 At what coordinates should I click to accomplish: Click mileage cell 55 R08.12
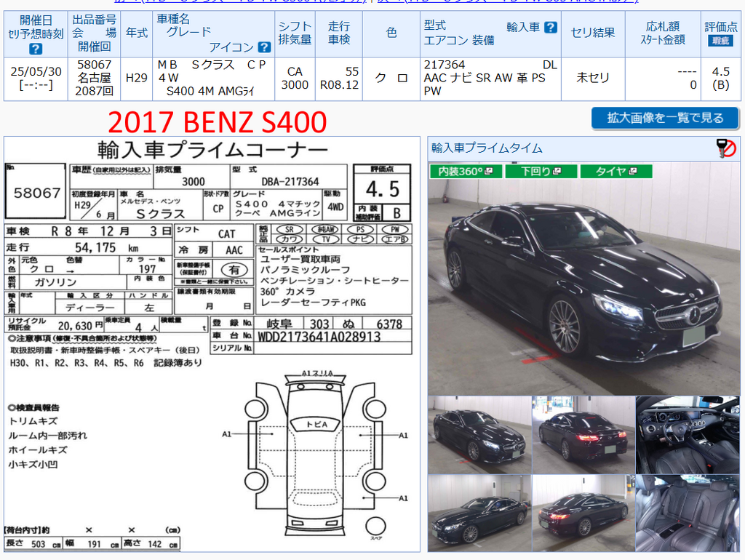(x=339, y=79)
